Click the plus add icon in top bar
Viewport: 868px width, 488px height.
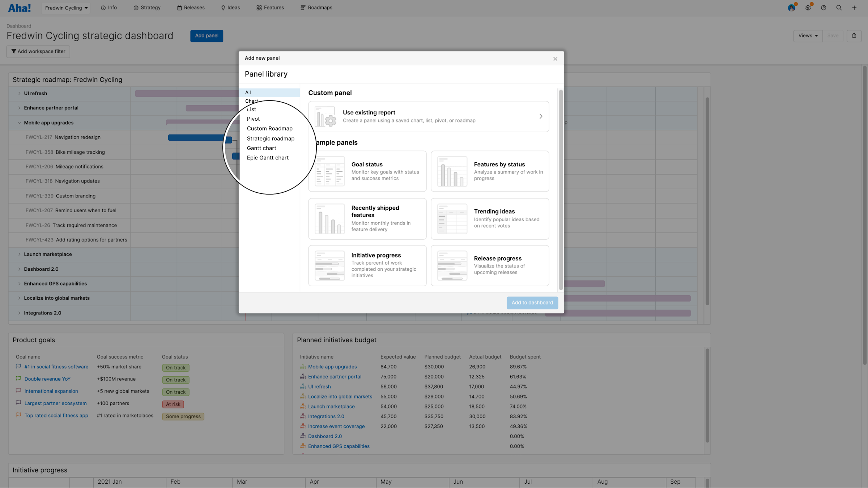pyautogui.click(x=854, y=8)
